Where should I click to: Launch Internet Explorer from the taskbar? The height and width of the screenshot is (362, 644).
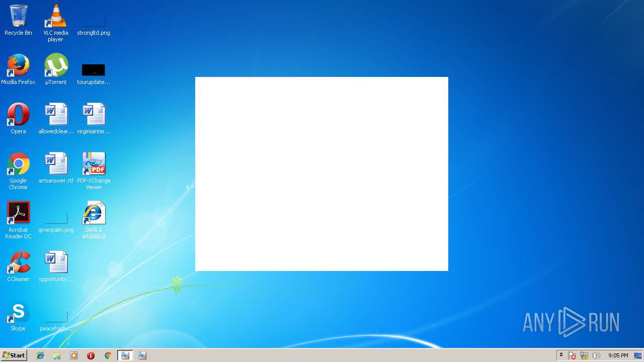(40, 355)
